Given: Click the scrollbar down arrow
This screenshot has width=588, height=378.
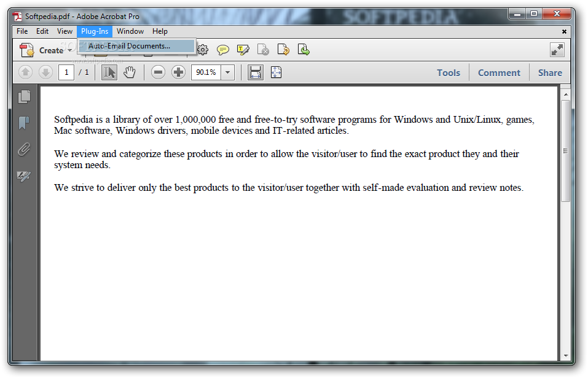Looking at the screenshot, I should point(565,356).
